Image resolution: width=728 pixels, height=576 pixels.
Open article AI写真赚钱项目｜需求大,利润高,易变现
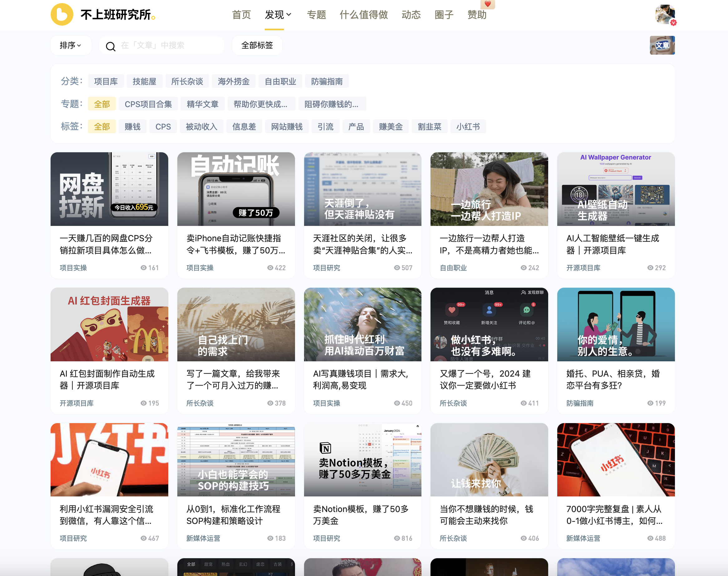pyautogui.click(x=361, y=379)
